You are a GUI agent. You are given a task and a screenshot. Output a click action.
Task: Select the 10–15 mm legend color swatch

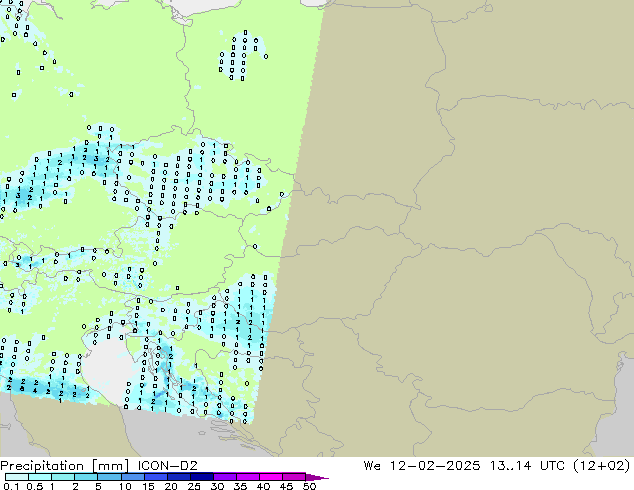click(133, 477)
